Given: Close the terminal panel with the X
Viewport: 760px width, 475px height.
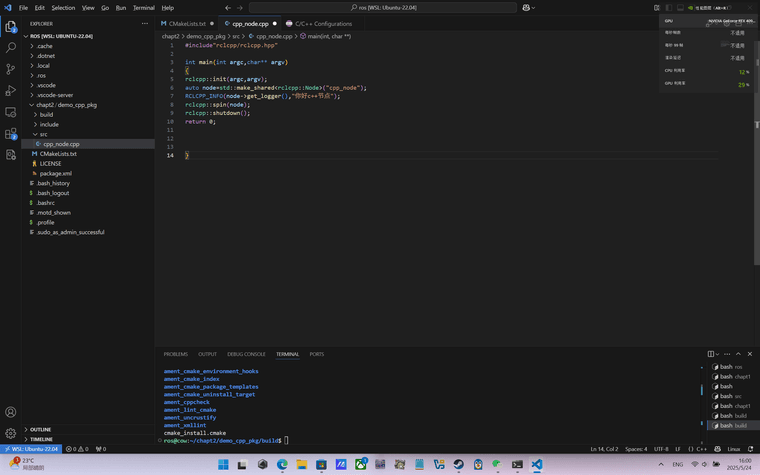Looking at the screenshot, I should pos(750,354).
